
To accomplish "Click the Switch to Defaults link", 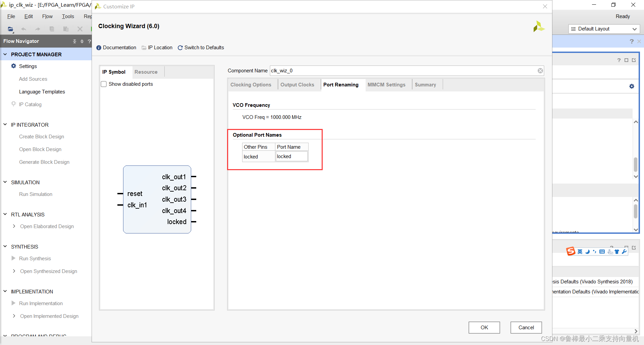I will coord(204,48).
